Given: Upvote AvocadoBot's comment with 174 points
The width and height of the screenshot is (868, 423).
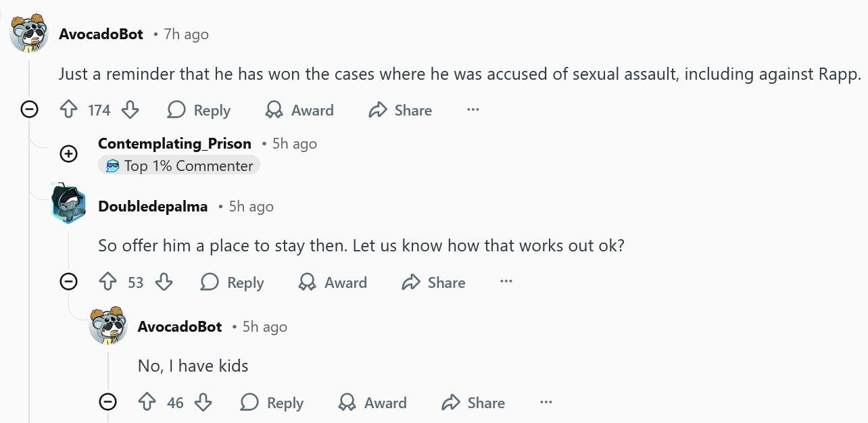Looking at the screenshot, I should (69, 110).
